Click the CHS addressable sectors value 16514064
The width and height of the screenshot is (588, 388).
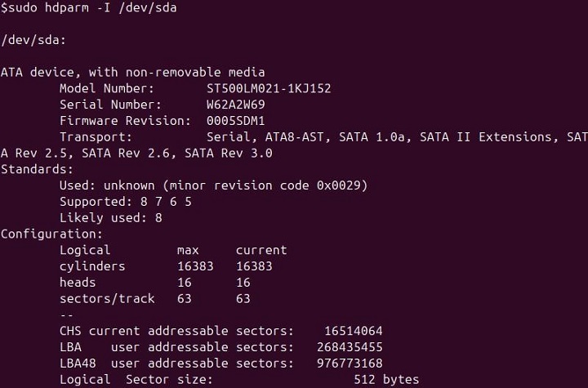[x=354, y=331]
